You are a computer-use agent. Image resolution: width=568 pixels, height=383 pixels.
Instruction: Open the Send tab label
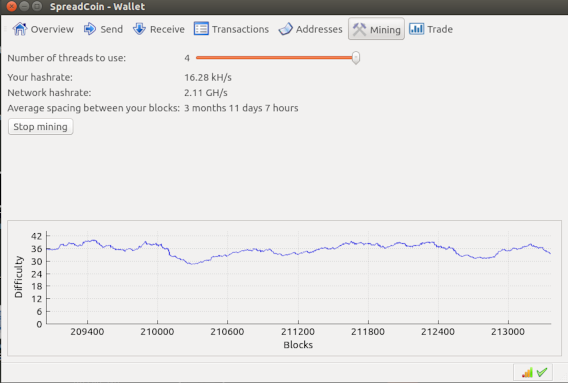pyautogui.click(x=112, y=29)
